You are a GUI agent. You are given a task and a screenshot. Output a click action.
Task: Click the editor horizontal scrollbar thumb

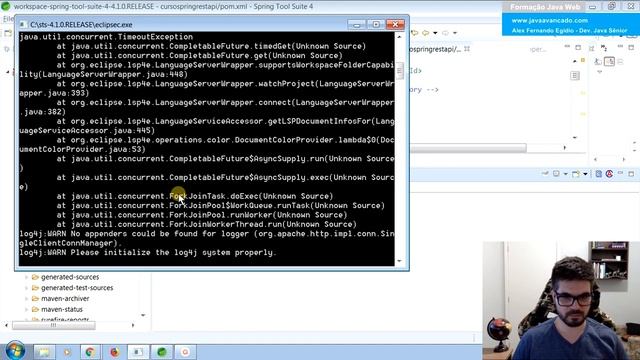[x=468, y=148]
